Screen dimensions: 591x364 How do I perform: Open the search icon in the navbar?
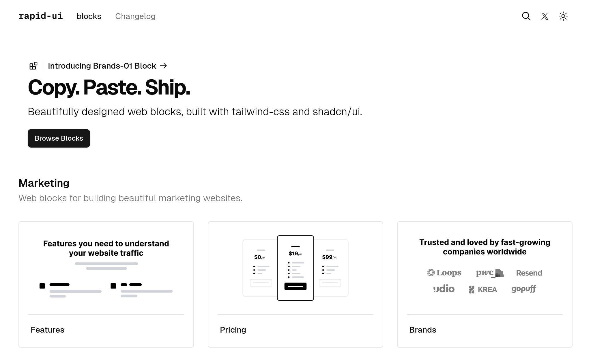(526, 16)
